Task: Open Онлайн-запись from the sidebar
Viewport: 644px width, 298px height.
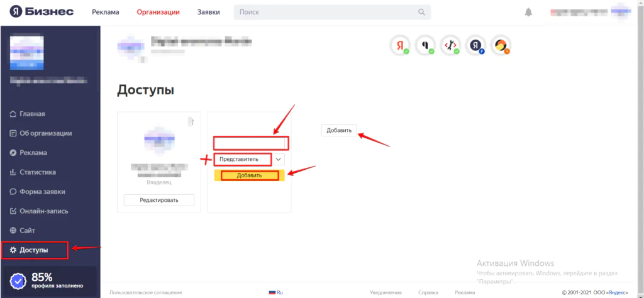Action: pyautogui.click(x=43, y=211)
